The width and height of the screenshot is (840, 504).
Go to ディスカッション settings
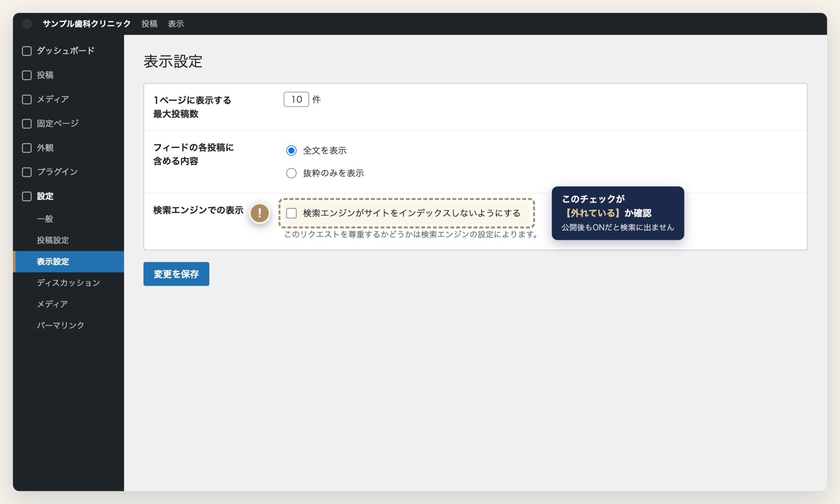[x=68, y=283]
